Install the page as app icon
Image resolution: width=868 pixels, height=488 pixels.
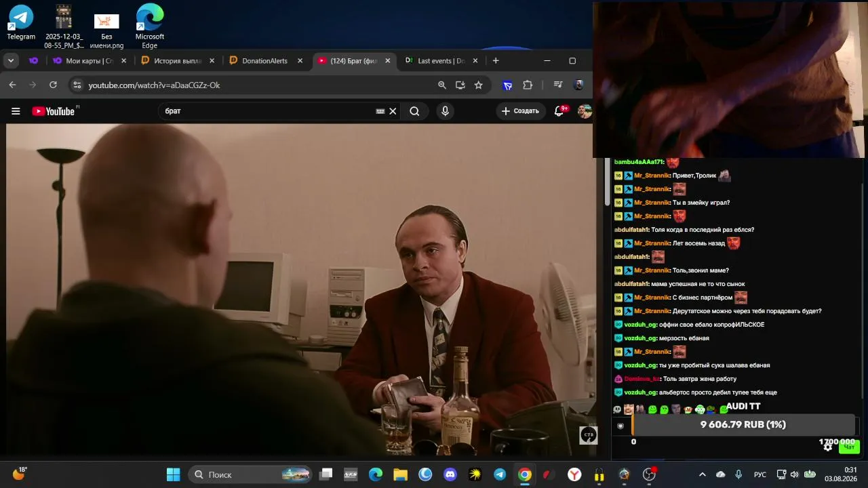pos(460,85)
